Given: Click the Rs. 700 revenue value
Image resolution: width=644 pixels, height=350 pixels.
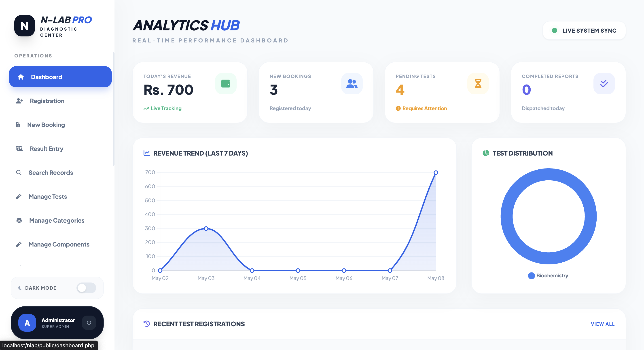Looking at the screenshot, I should tap(169, 90).
